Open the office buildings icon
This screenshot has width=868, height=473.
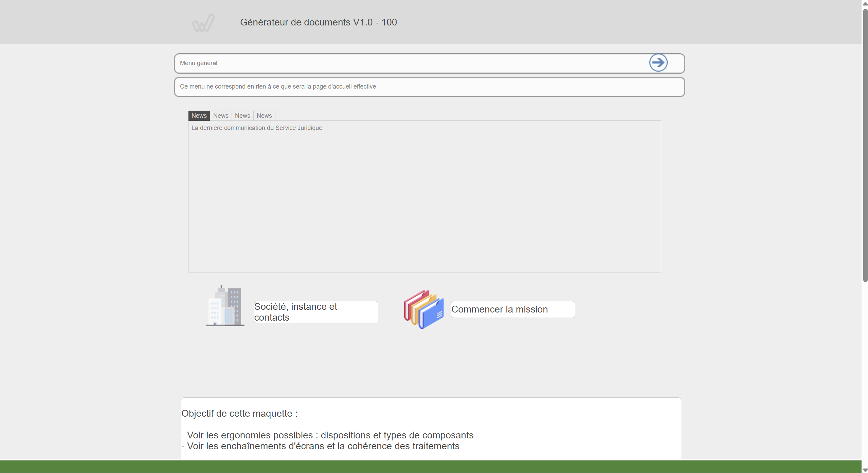click(x=225, y=305)
